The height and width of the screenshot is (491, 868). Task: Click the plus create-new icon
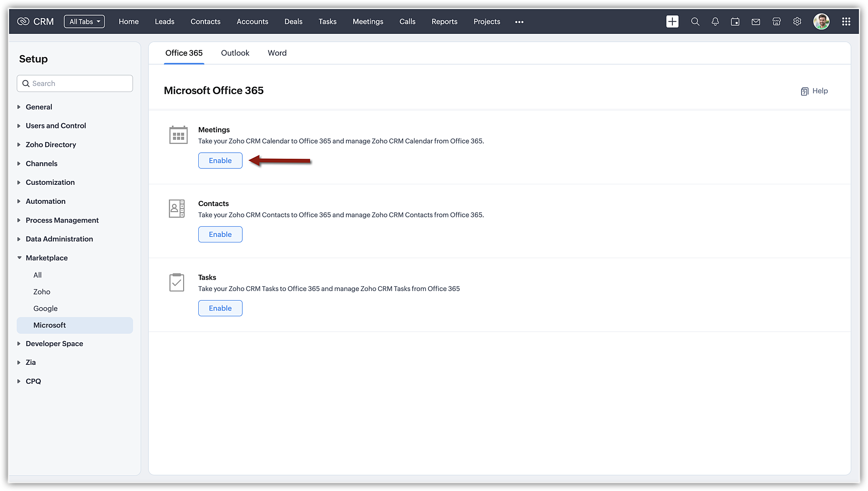[x=672, y=21]
